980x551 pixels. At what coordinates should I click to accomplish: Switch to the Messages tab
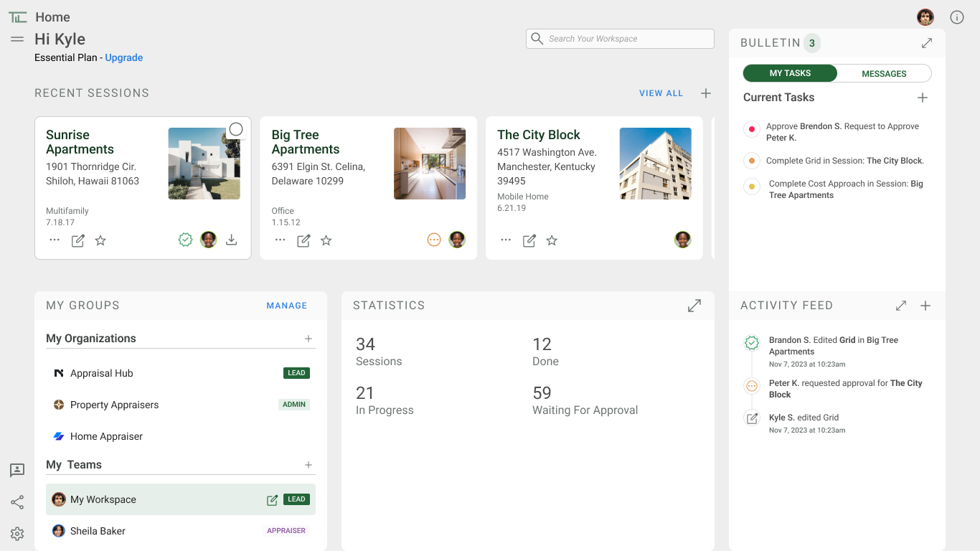(x=884, y=73)
